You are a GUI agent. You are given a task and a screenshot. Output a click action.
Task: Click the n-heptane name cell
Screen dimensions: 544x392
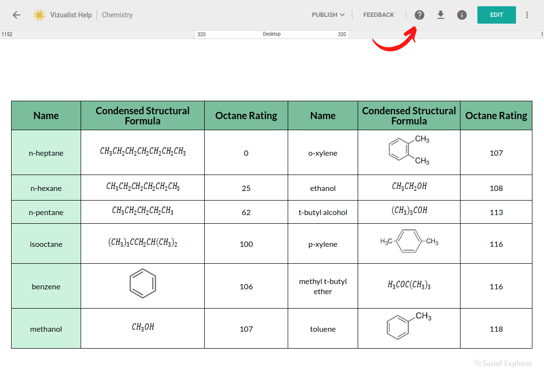point(46,152)
